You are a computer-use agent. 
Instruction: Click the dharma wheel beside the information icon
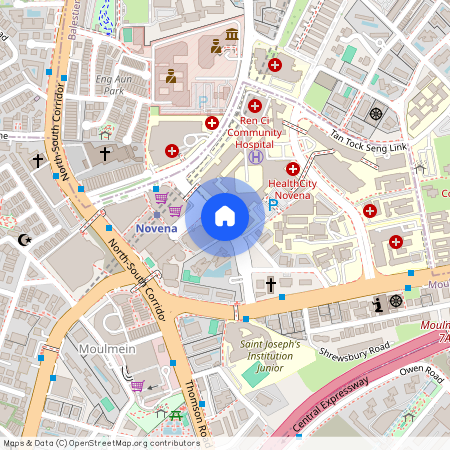(396, 301)
